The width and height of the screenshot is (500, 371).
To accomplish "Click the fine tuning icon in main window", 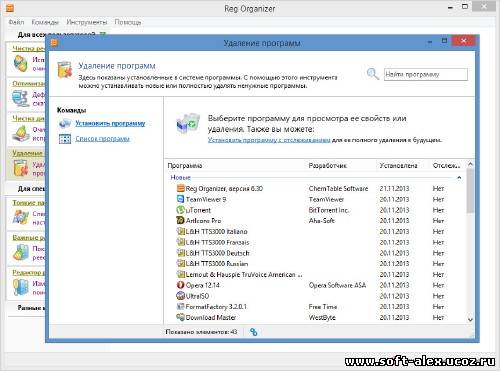I will click(21, 217).
